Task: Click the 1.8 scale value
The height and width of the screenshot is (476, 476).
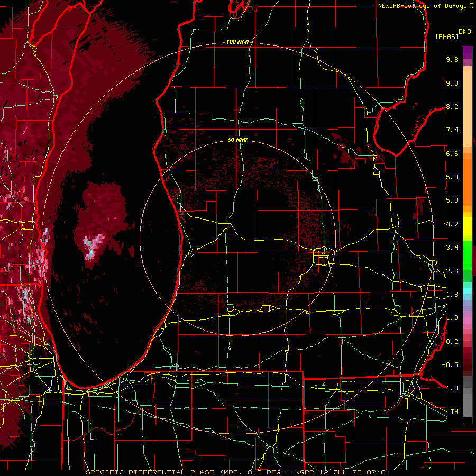Action: (x=452, y=295)
